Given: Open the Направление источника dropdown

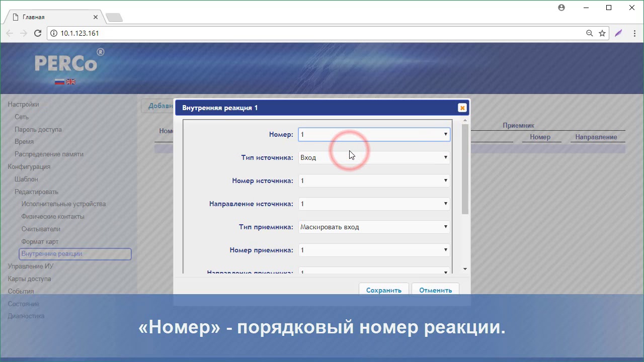Looking at the screenshot, I should tap(374, 204).
